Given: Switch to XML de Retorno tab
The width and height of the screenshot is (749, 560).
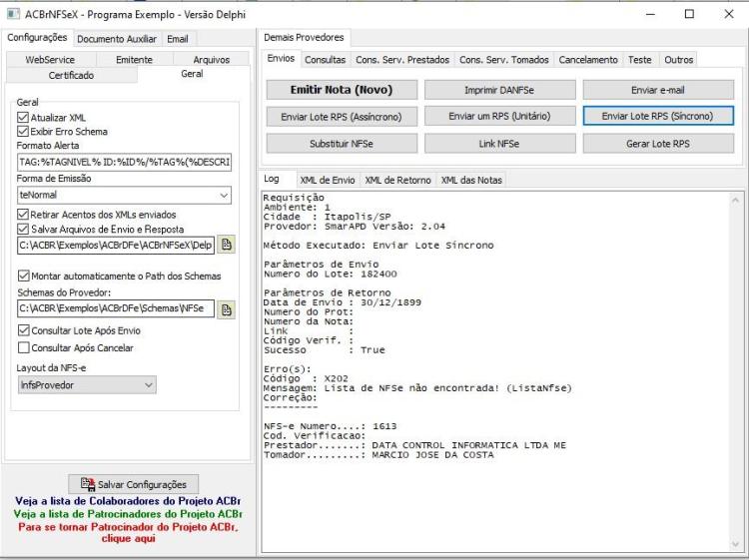Looking at the screenshot, I should click(x=397, y=180).
